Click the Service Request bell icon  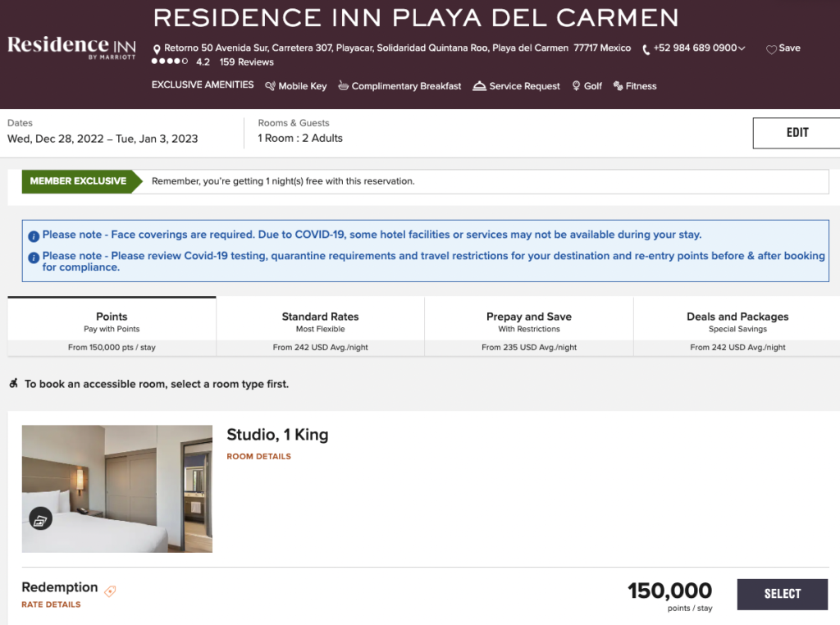[x=480, y=86]
